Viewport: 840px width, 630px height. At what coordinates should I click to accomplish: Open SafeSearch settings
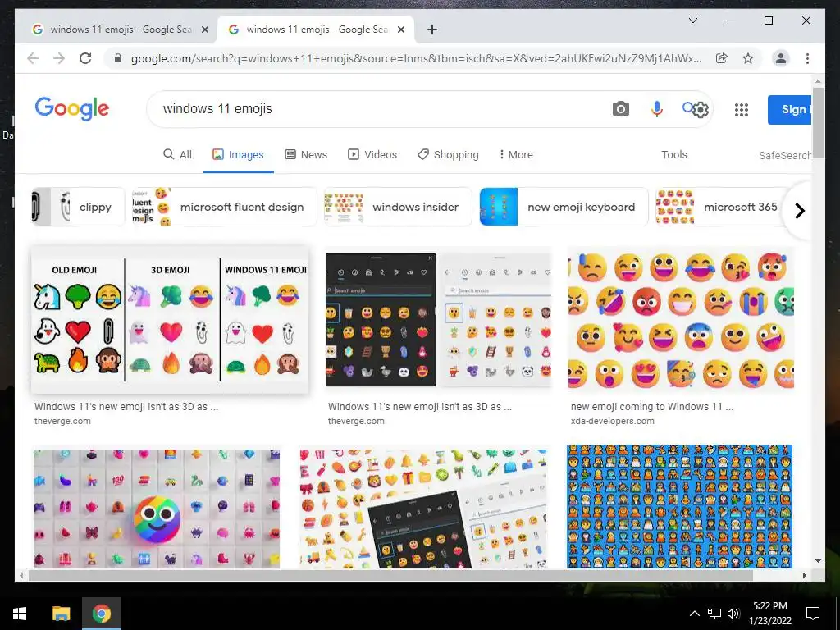[785, 155]
